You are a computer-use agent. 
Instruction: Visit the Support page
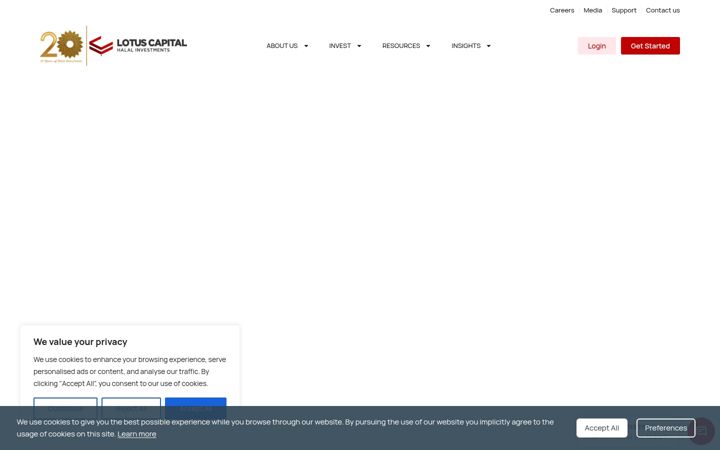click(624, 10)
